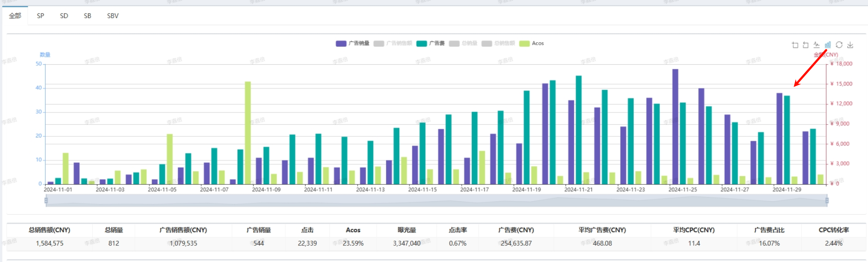The width and height of the screenshot is (868, 262).
Task: Switch chart to line view icon
Action: click(816, 45)
